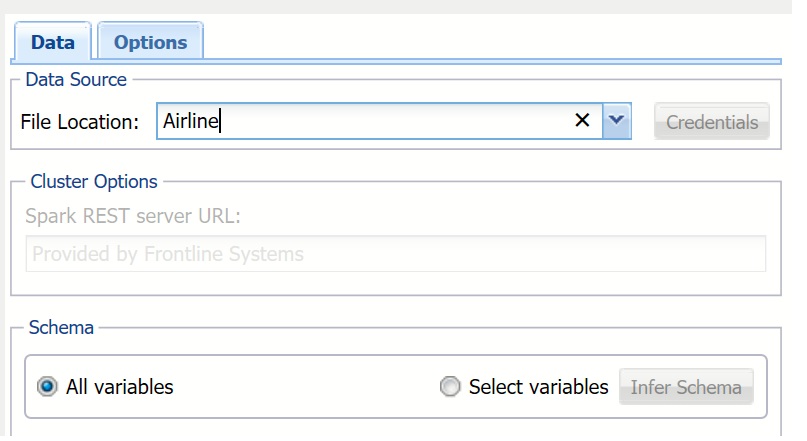Switch to the Data tab
Image resolution: width=807 pixels, height=441 pixels.
point(52,42)
